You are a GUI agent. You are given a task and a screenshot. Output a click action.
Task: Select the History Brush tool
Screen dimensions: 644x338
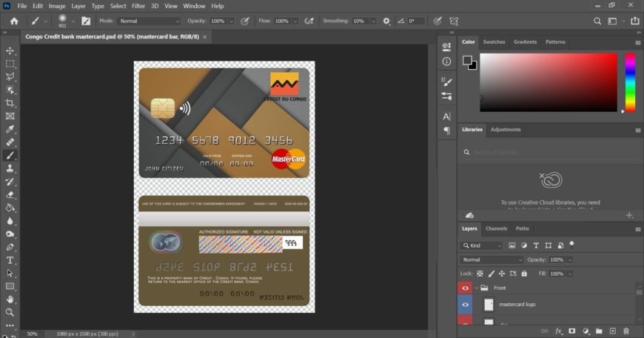tap(10, 182)
